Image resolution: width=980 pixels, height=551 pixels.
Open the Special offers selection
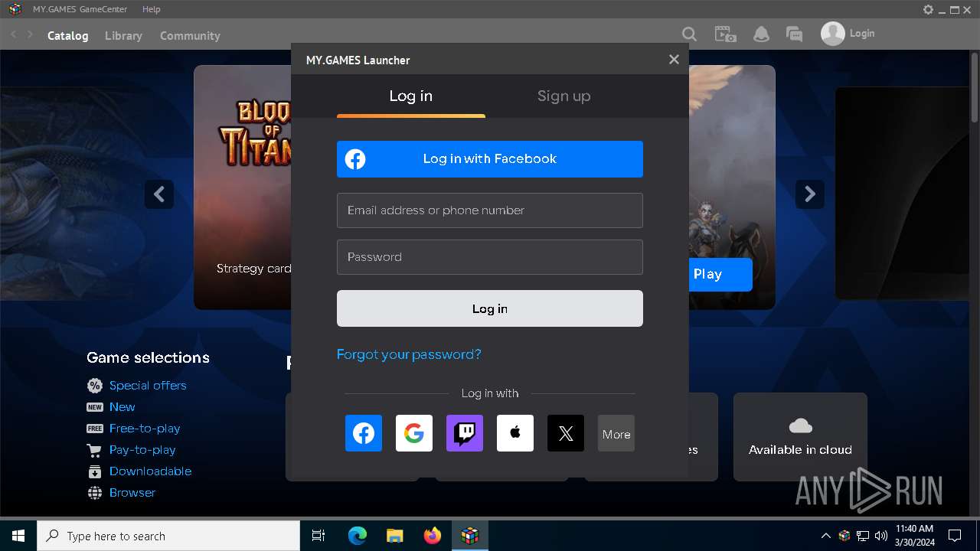coord(148,386)
